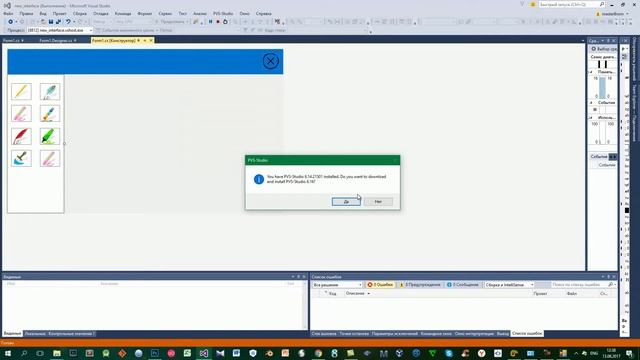Image resolution: width=640 pixels, height=360 pixels.
Task: Click the taskbar search magnifier icon
Action: (x=24, y=353)
